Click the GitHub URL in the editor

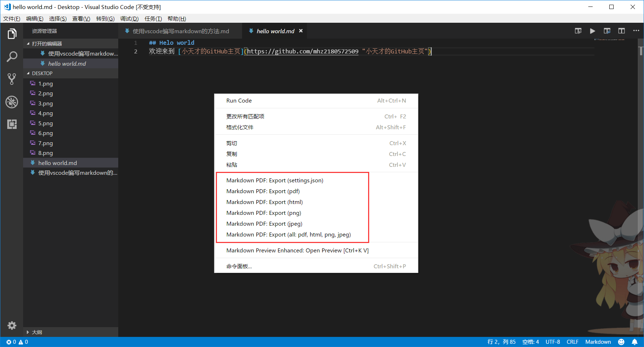tap(303, 52)
